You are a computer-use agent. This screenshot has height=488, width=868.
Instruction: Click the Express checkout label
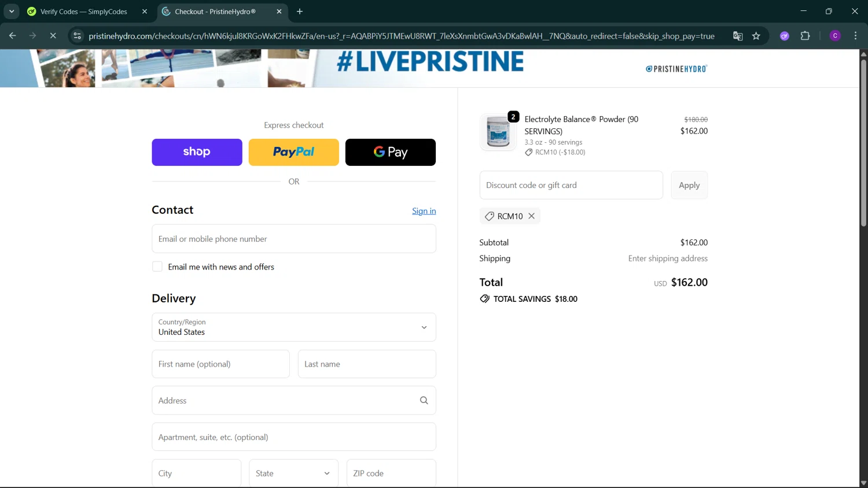[294, 125]
